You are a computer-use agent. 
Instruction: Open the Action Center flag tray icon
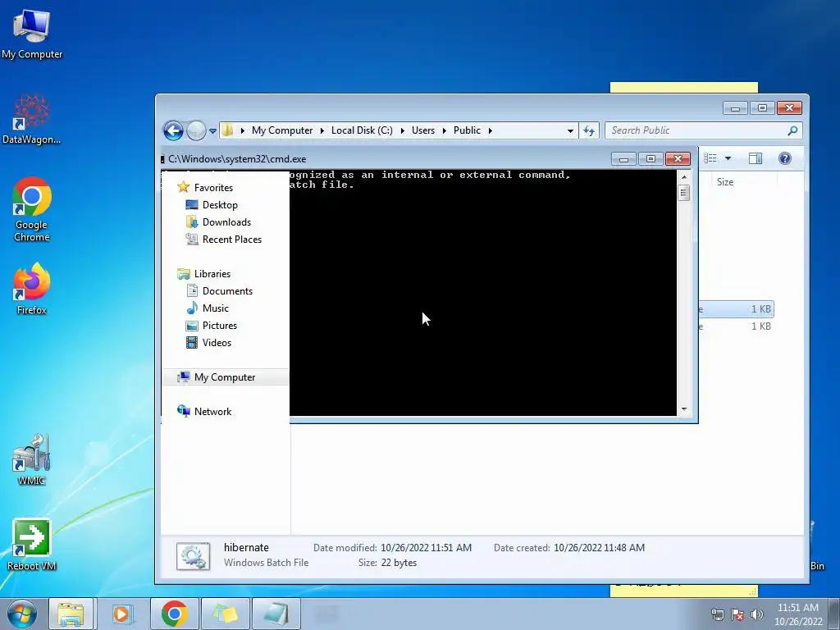(x=737, y=614)
